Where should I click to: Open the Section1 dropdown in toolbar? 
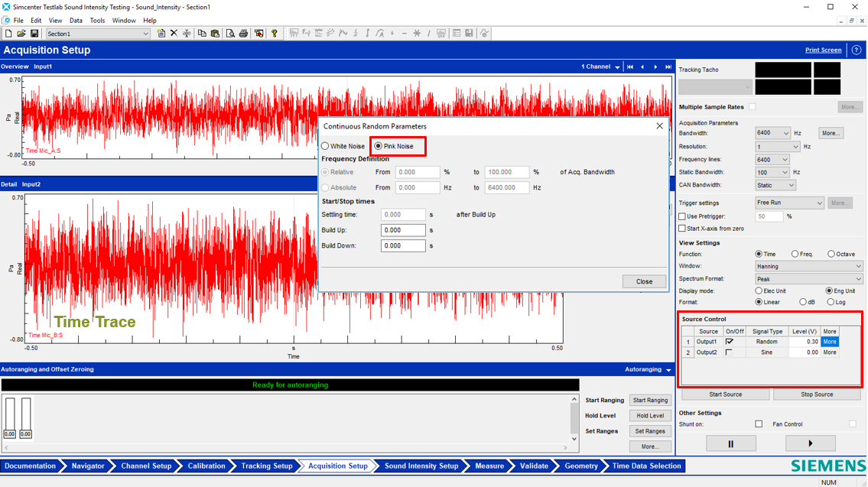click(97, 34)
